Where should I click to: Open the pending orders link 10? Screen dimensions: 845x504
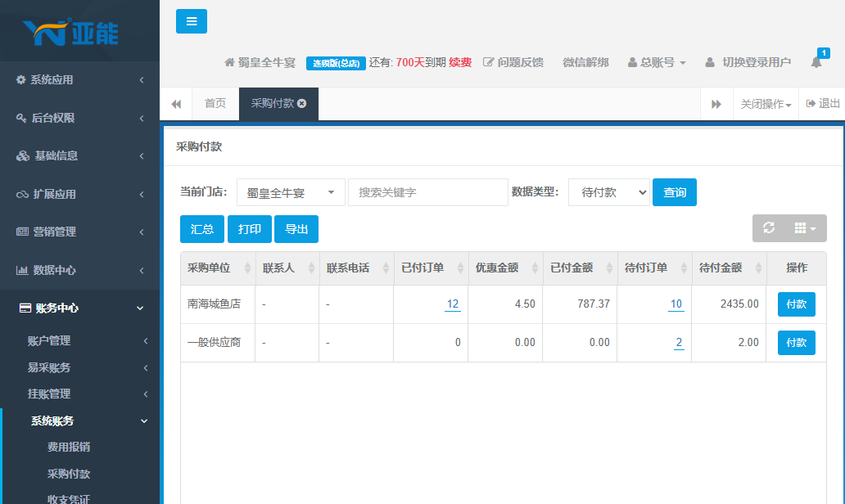(x=676, y=304)
